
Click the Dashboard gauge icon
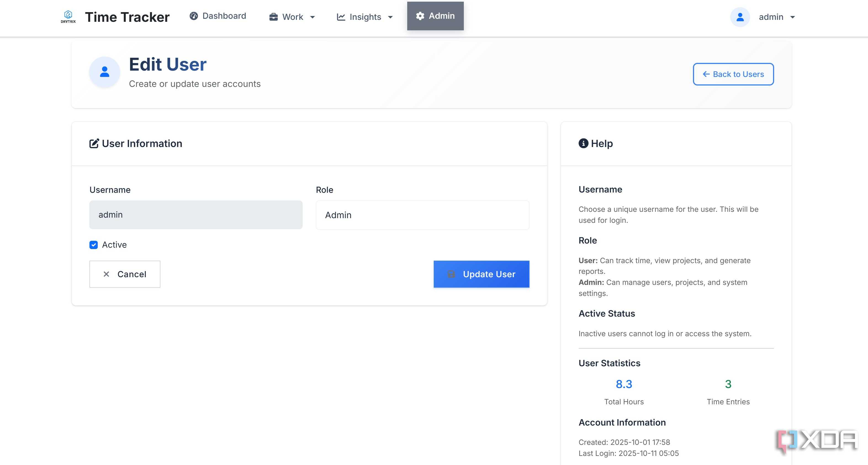tap(194, 16)
